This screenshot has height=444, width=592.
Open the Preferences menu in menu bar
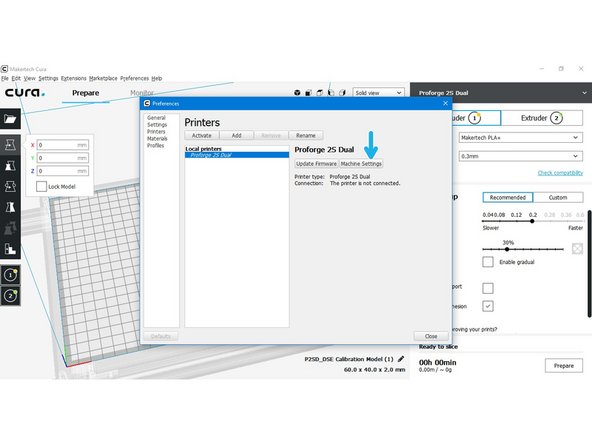click(x=134, y=78)
